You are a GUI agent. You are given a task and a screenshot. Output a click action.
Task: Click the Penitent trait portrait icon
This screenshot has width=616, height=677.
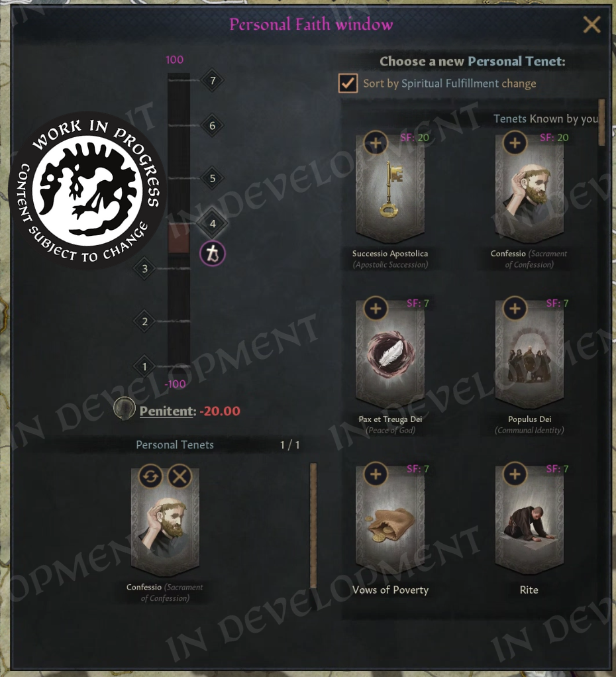pos(125,409)
